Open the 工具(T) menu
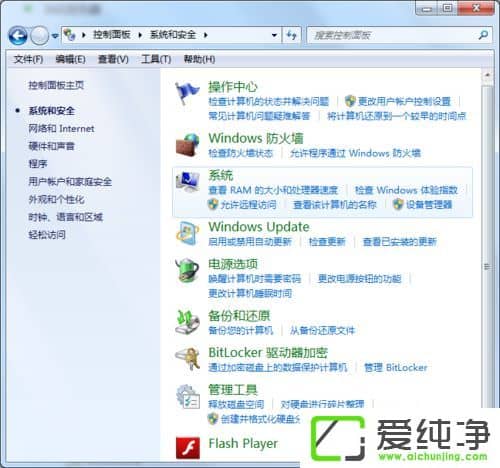500x468 pixels. (x=156, y=59)
